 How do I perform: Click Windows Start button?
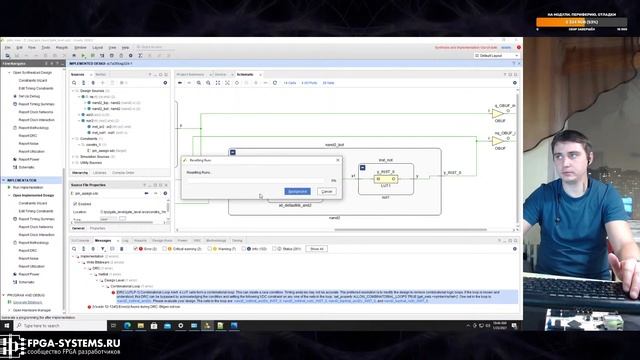(x=7, y=326)
